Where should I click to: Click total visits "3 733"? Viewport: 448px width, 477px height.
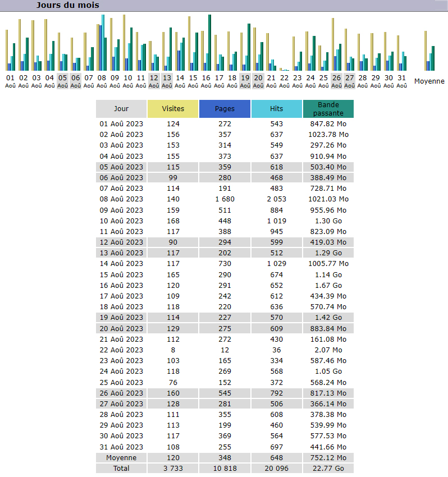[173, 468]
